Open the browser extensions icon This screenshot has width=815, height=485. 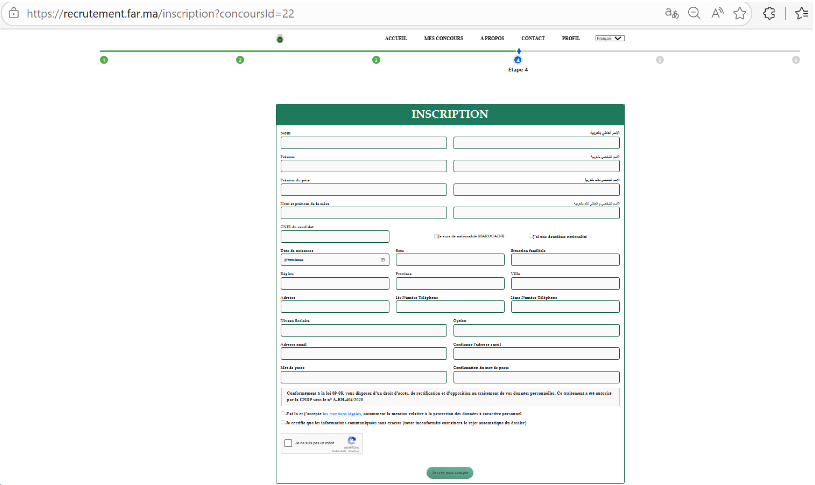769,14
